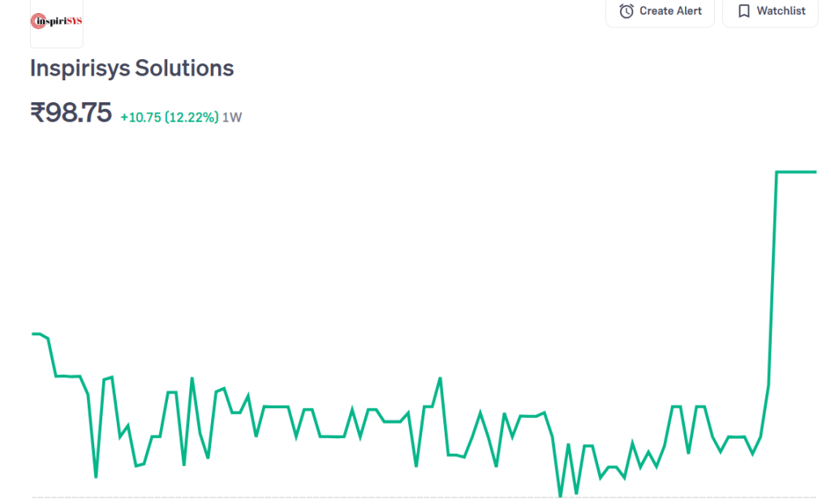This screenshot has width=831, height=504.
Task: Add the stock via the Watchlist label
Action: (781, 11)
